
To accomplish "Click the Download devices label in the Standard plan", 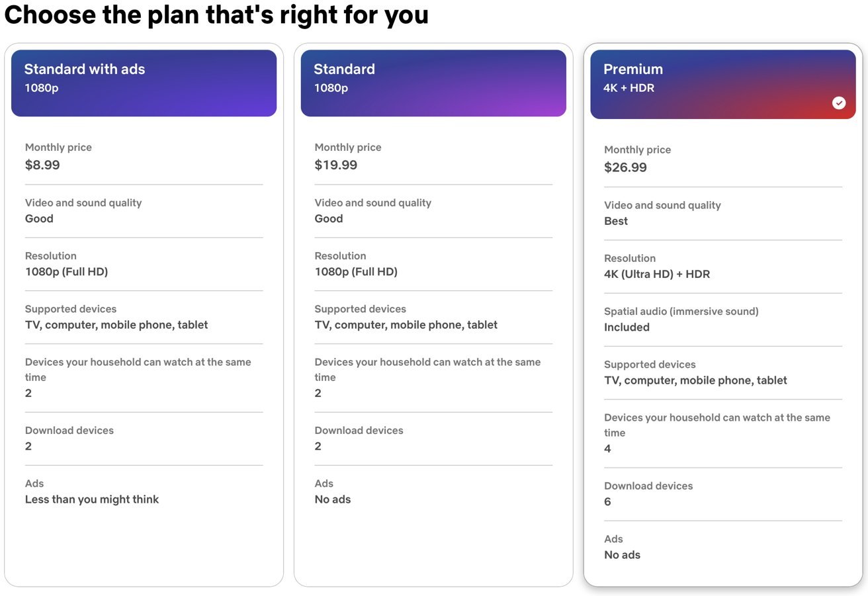I will (359, 431).
